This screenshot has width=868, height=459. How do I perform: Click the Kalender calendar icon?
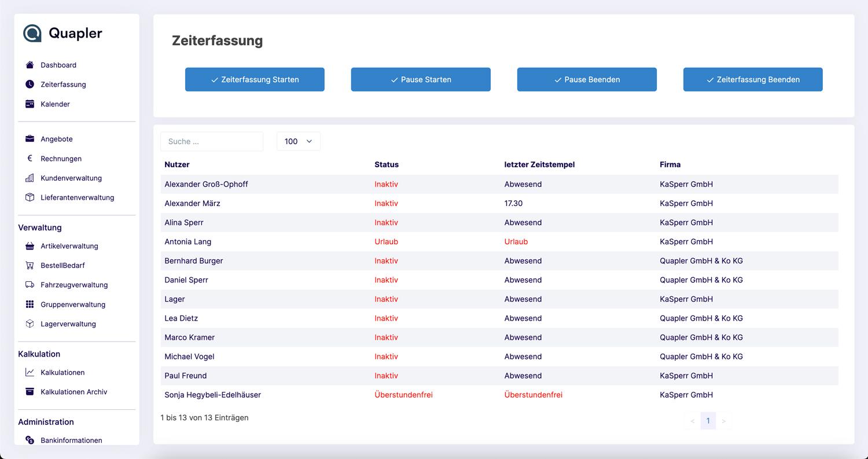click(x=30, y=104)
